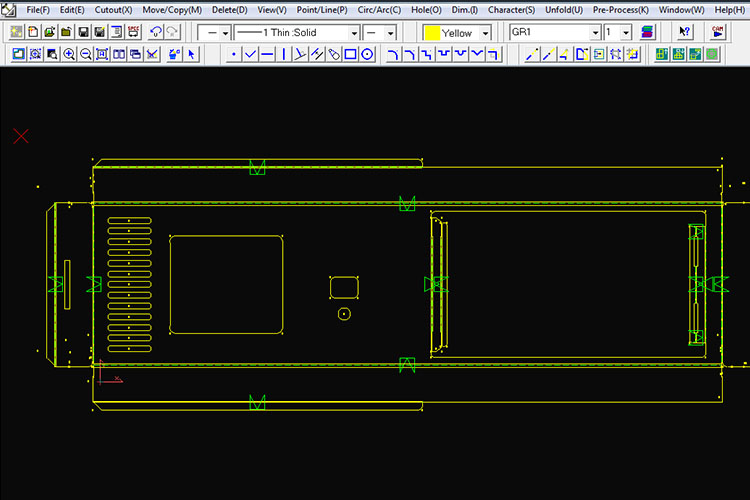Launch the CAM module icon
Screen dimensions: 750x500
717,33
